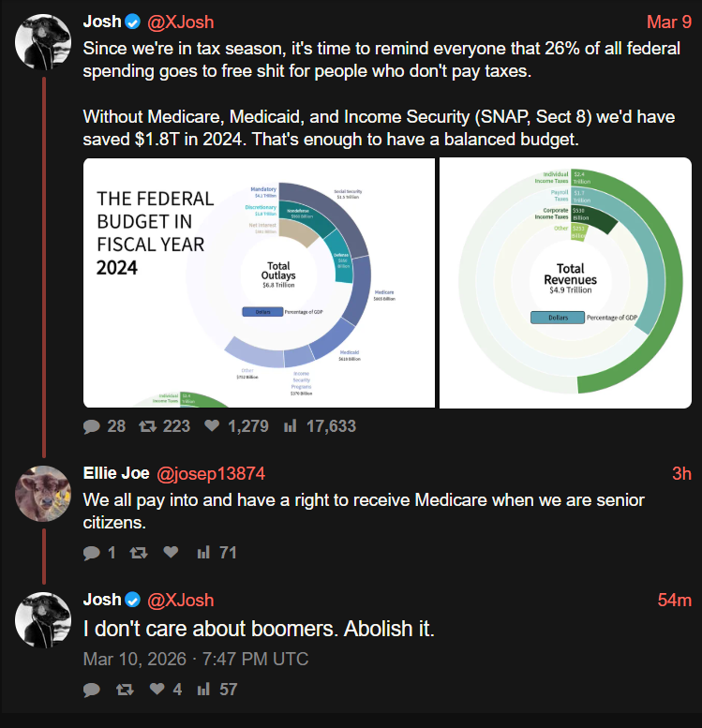Reply to Ellie Joe's Medicare comment
The image size is (702, 728).
point(91,553)
